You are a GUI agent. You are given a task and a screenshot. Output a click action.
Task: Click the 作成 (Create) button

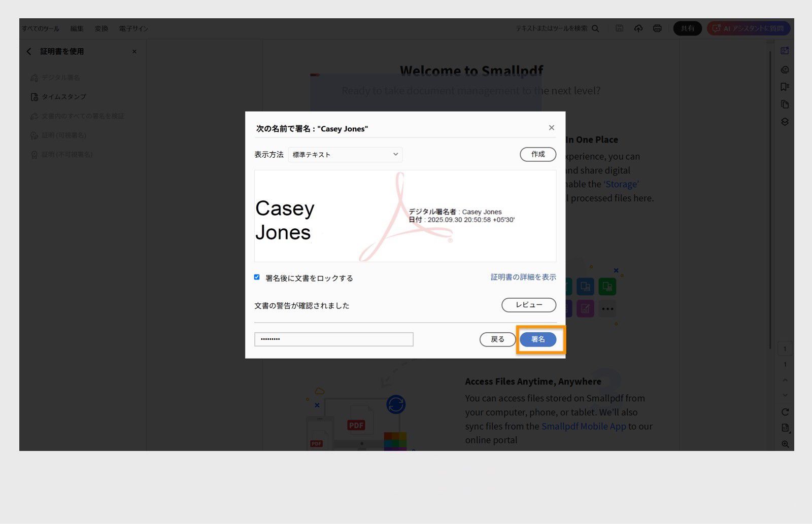[538, 154]
